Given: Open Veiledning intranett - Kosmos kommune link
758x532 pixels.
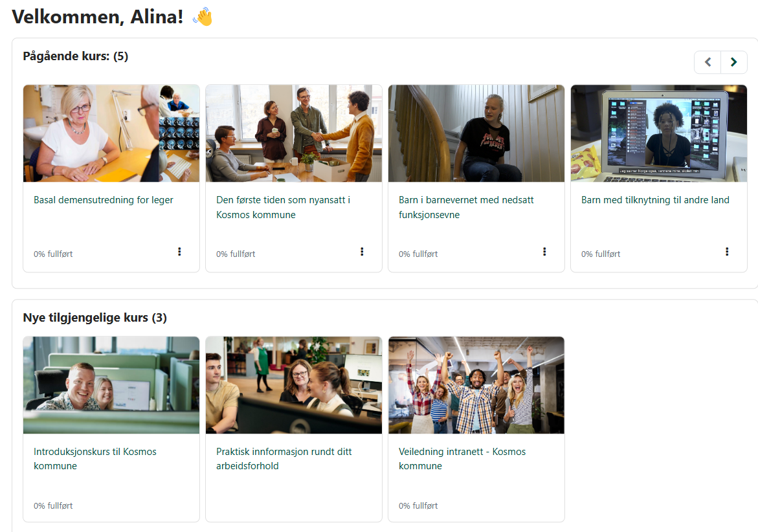Looking at the screenshot, I should [462, 459].
